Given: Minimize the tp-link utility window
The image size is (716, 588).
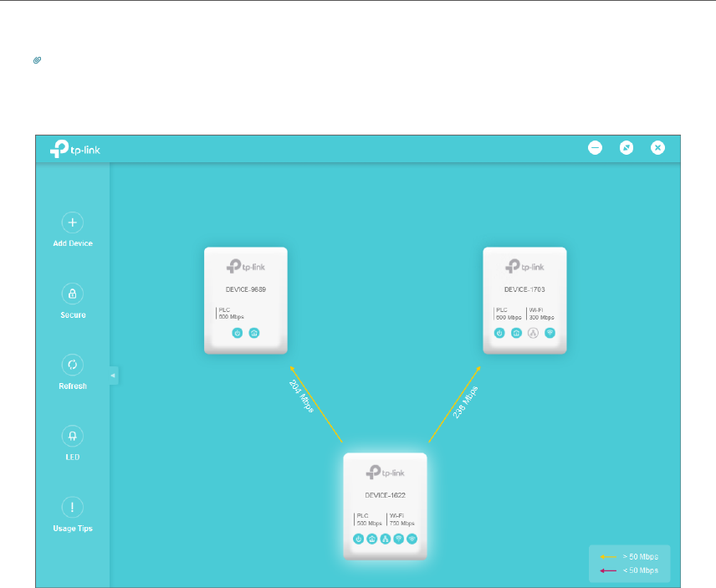Looking at the screenshot, I should pos(595,147).
